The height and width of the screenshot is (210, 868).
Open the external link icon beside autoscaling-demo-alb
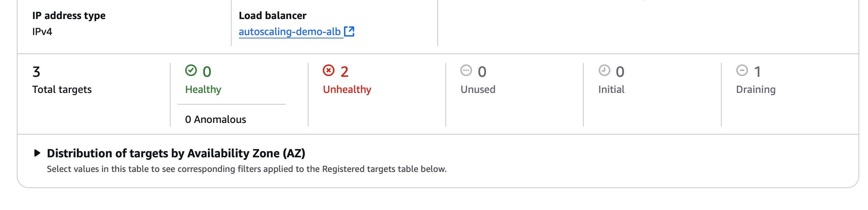(349, 31)
